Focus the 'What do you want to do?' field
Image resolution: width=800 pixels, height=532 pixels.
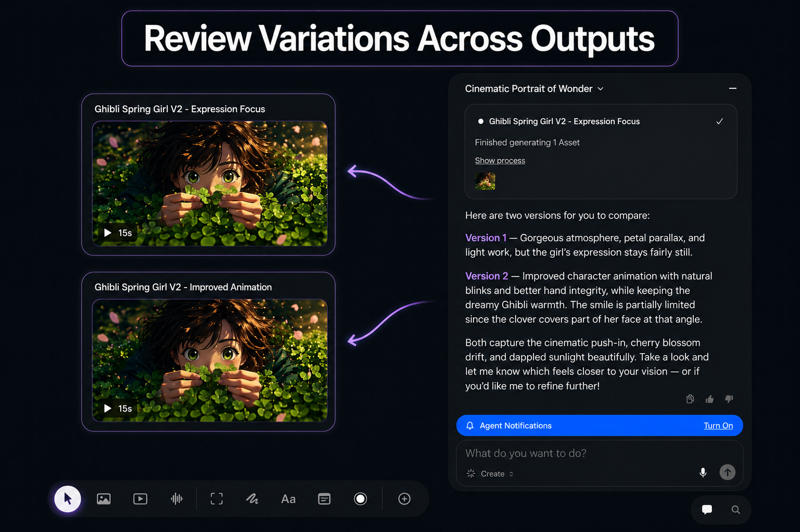(600, 453)
